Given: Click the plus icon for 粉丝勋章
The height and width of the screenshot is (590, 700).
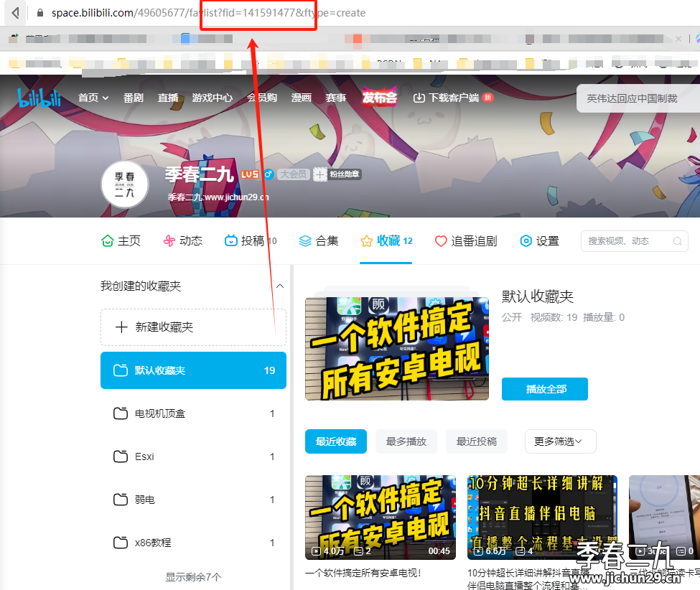Looking at the screenshot, I should pos(319,174).
